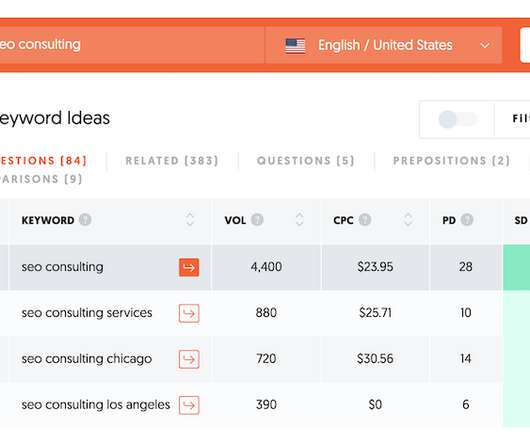The height and width of the screenshot is (442, 530).
Task: Open the arrow icon for seo consulting
Action: point(189,267)
